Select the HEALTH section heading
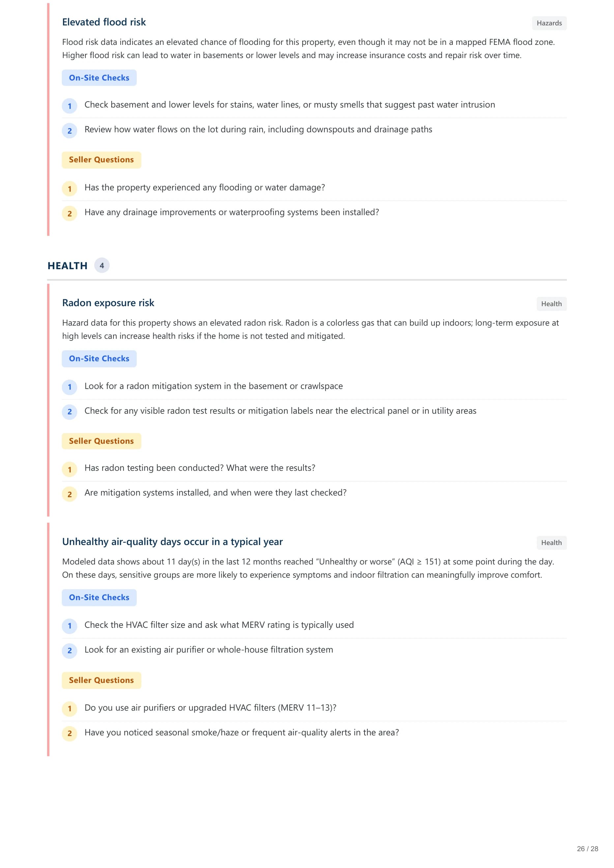614x868 pixels. point(68,266)
